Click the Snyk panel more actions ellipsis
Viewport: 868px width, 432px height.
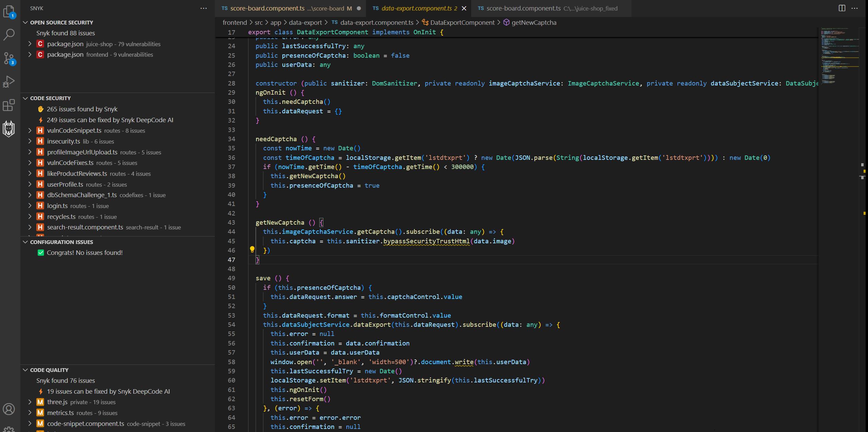point(204,8)
